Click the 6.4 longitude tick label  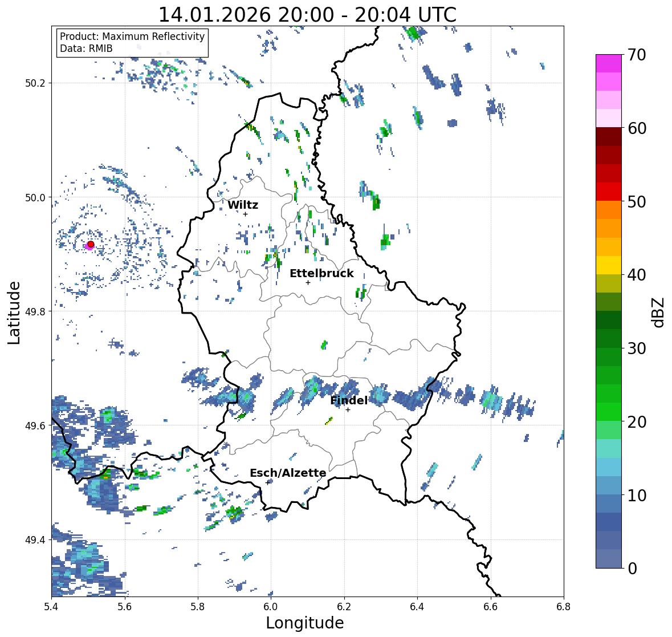(417, 607)
